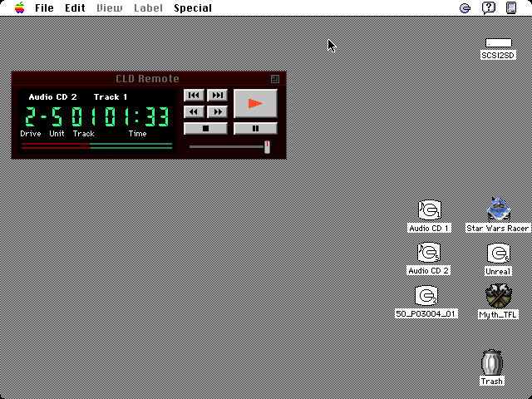Click the Track 1 display label
This screenshot has width=532, height=399.
tap(111, 97)
